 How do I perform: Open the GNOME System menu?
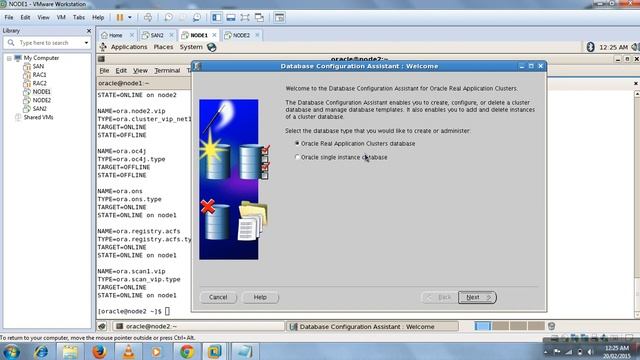pos(191,47)
